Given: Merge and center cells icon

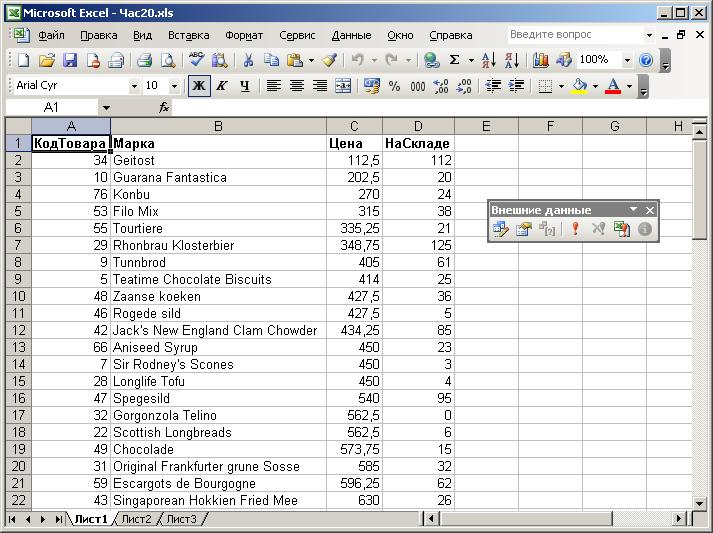Looking at the screenshot, I should pyautogui.click(x=343, y=86).
